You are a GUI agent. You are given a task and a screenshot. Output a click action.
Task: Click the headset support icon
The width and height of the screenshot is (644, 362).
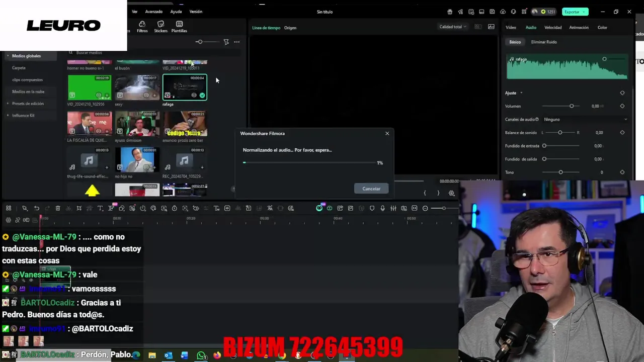(x=513, y=12)
